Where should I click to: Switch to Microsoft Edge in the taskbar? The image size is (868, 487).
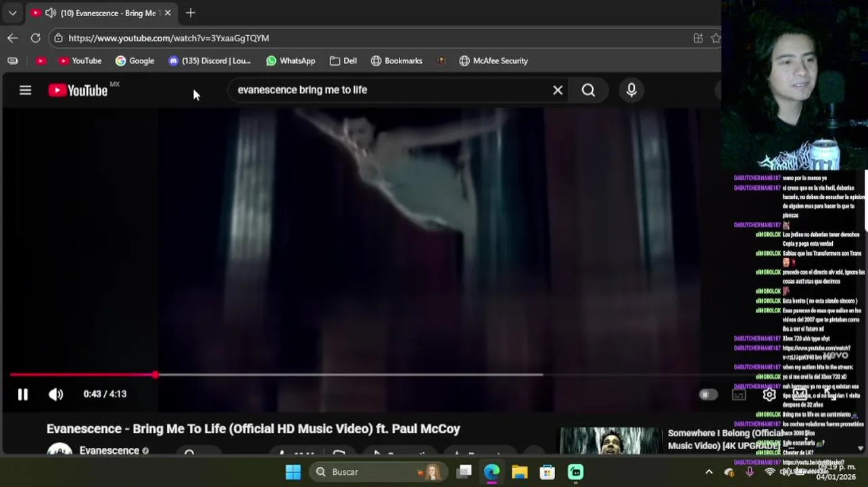[x=491, y=471]
